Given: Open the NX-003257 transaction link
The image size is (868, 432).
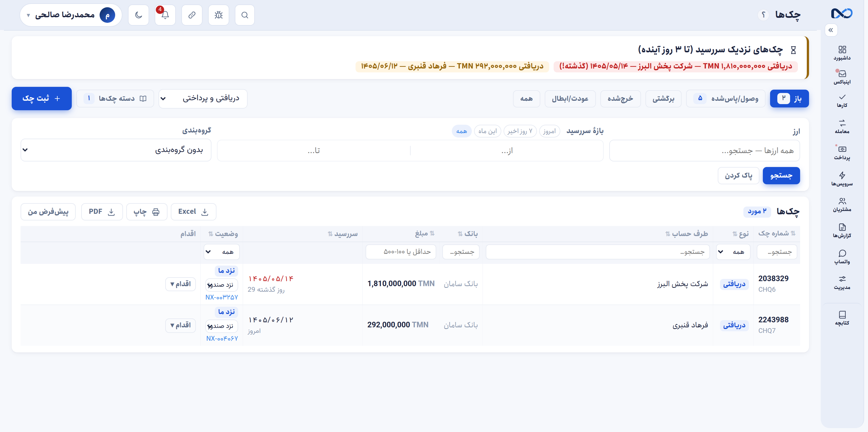Looking at the screenshot, I should 222,297.
